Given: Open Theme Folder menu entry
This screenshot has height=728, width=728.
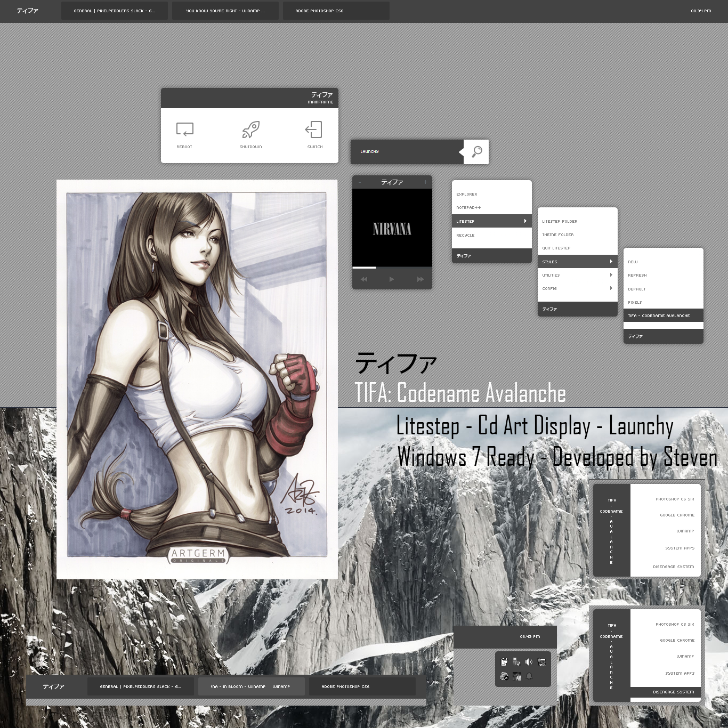Looking at the screenshot, I should tap(578, 234).
